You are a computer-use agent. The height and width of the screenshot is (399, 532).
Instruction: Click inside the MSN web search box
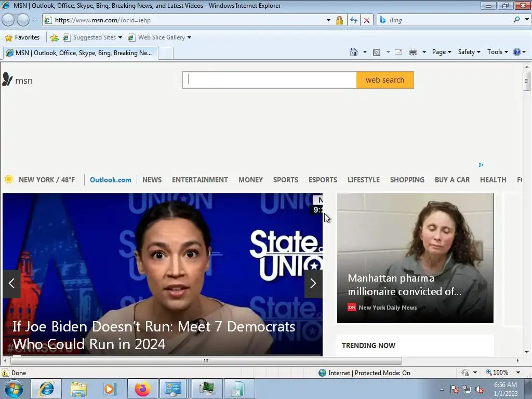click(x=270, y=80)
